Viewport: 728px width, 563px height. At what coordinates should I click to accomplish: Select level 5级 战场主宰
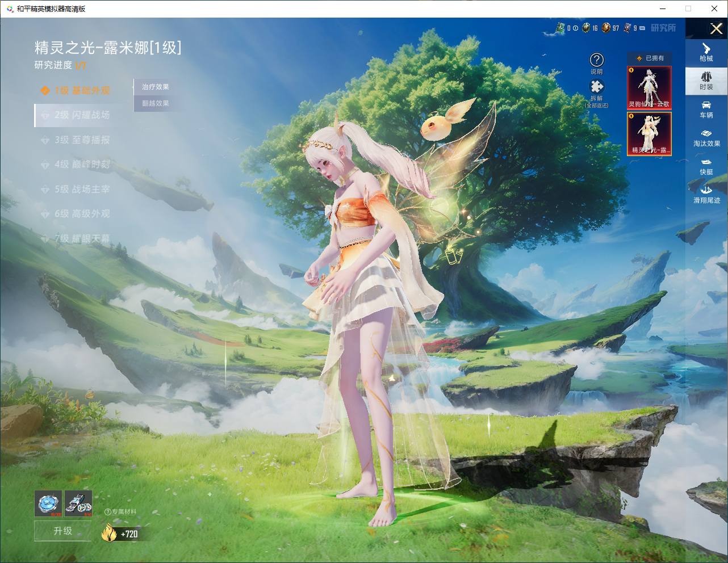tap(76, 189)
